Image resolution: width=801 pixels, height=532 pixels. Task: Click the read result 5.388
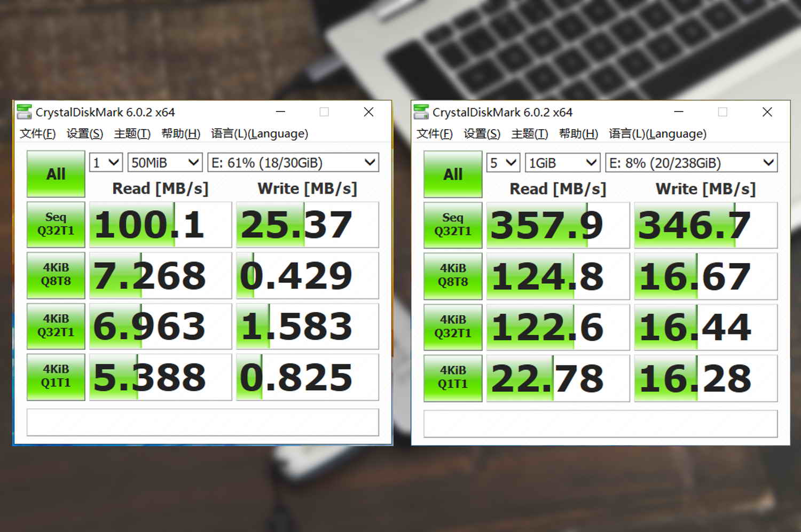(x=160, y=377)
